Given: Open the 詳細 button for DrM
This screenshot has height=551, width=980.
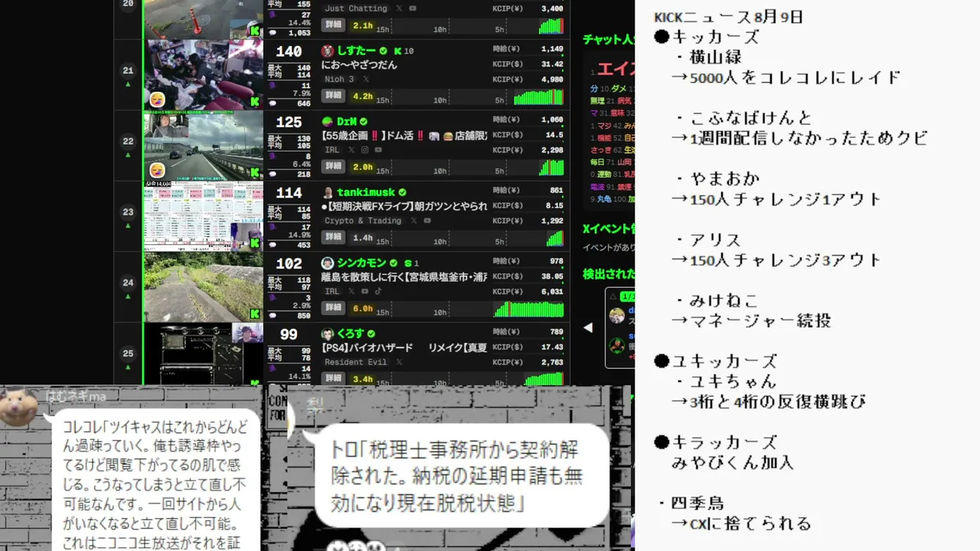Looking at the screenshot, I should click(x=333, y=167).
